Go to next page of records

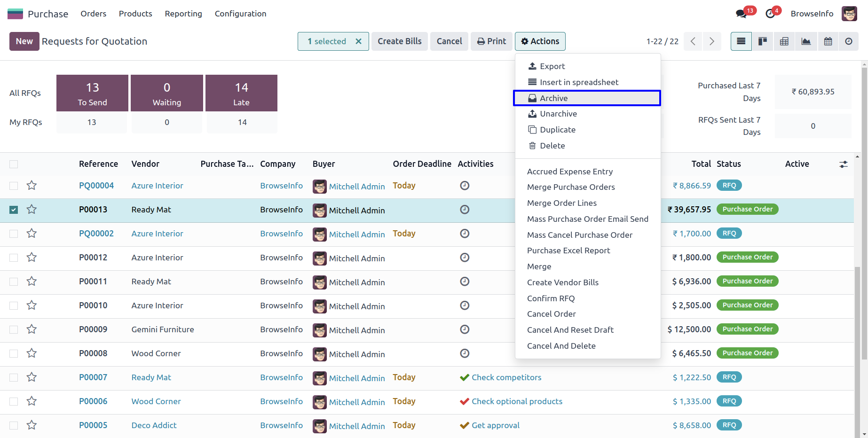coord(711,41)
